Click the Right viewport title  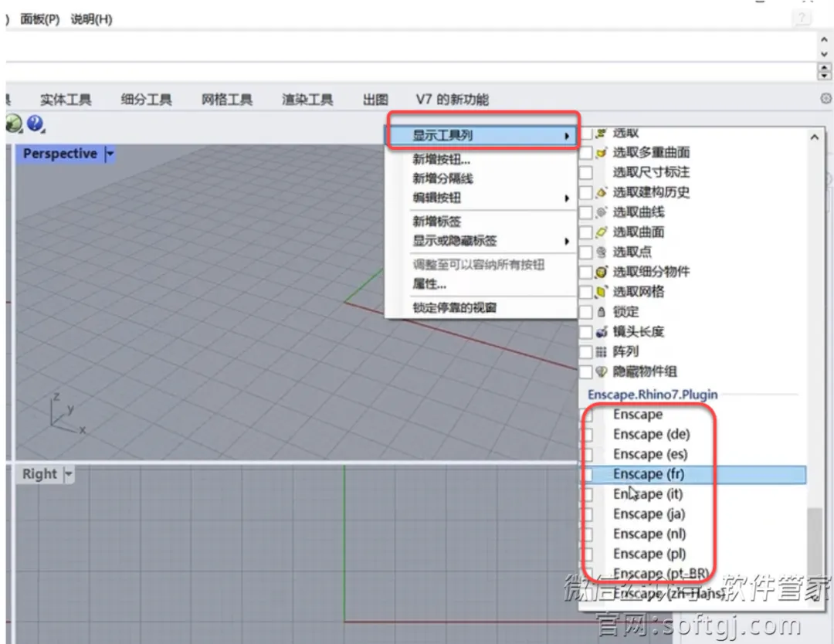point(39,474)
